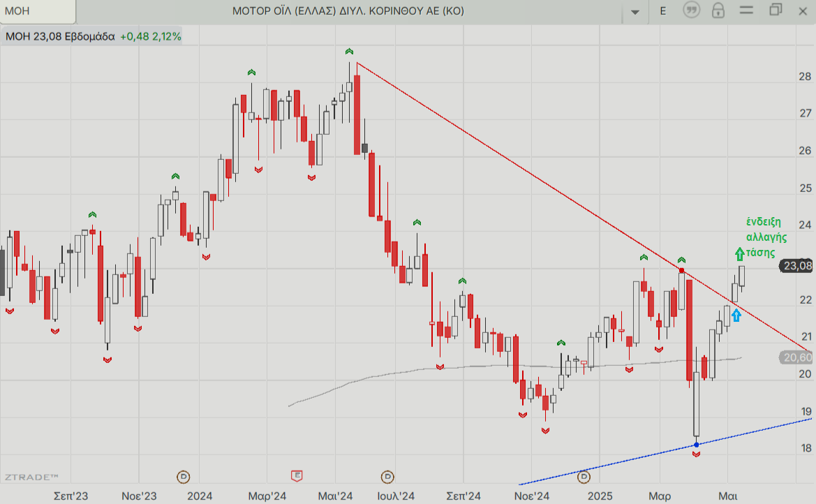Screen dimensions: 816x504
Task: Open the comments quote bubble icon
Action: click(x=691, y=10)
